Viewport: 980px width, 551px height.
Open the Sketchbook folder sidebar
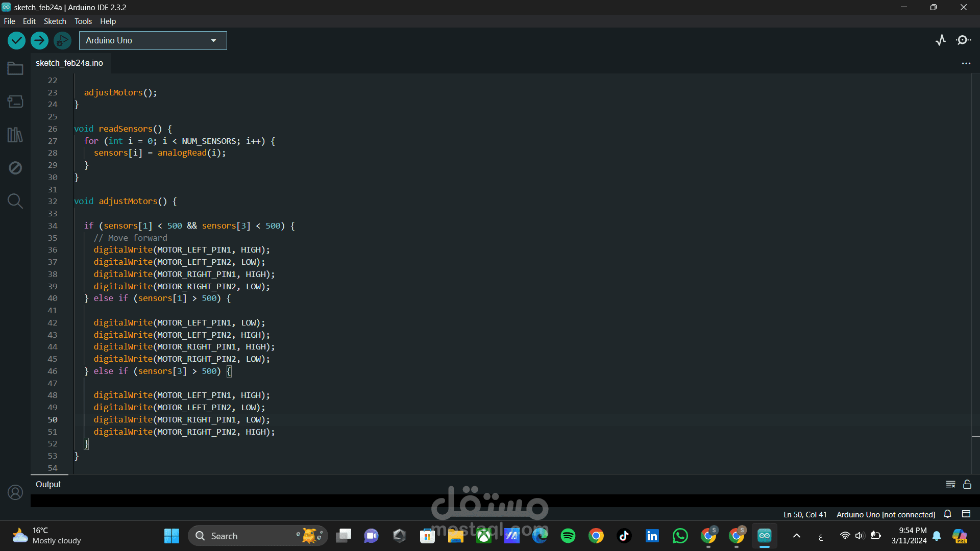point(15,68)
